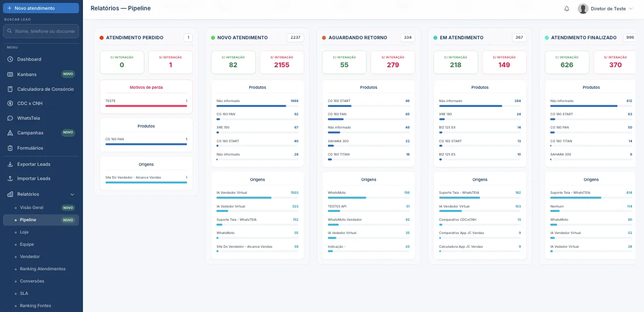This screenshot has height=312, width=644.
Task: Click the search magnifier icon
Action: pyautogui.click(x=10, y=31)
